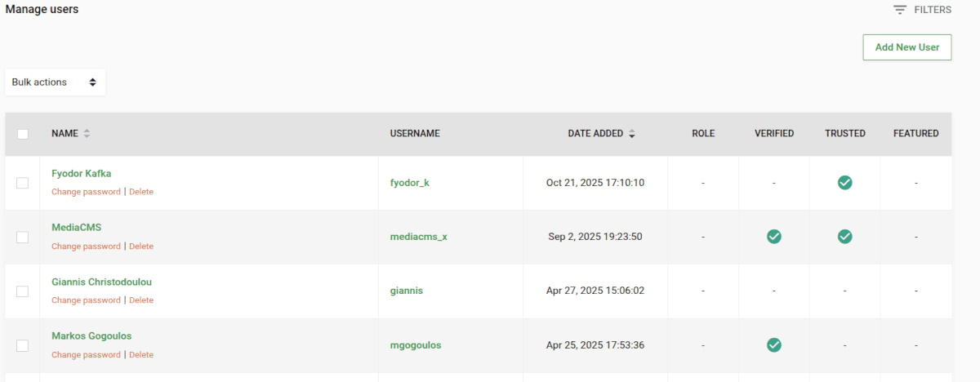Open the Bulk actions dropdown
This screenshot has height=382, width=980.
click(55, 82)
